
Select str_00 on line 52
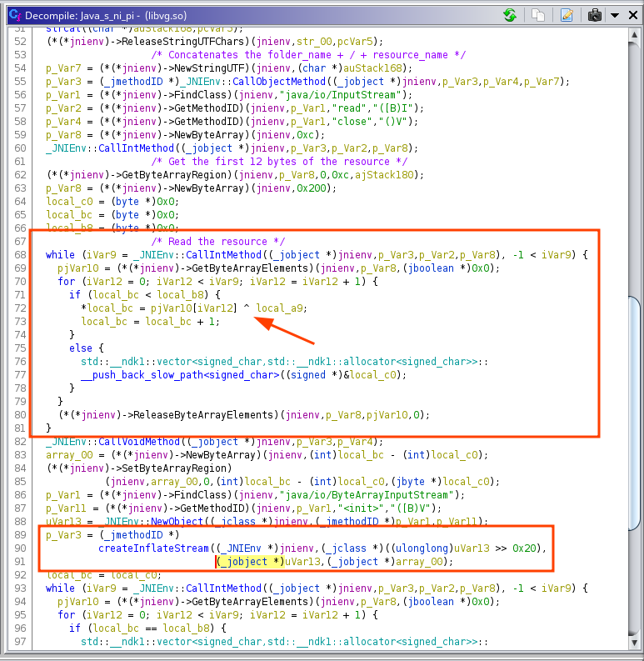pos(314,42)
